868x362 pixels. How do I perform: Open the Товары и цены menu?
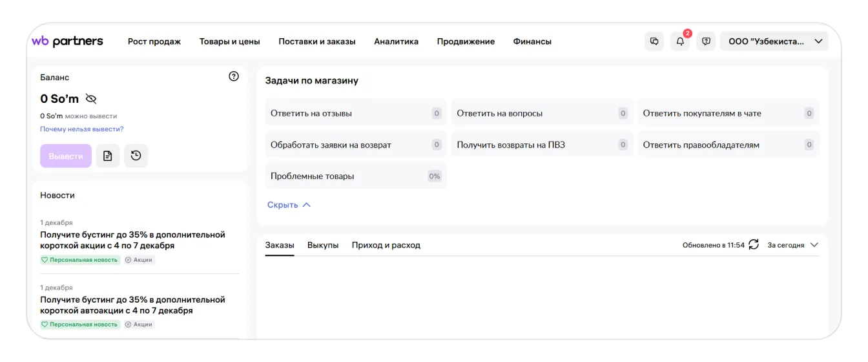pyautogui.click(x=229, y=41)
